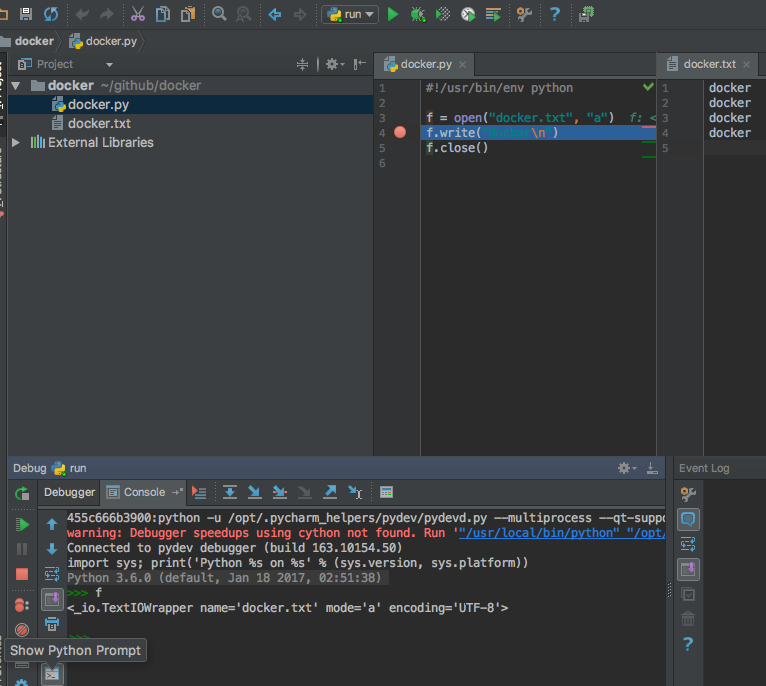The width and height of the screenshot is (766, 686).
Task: Open the 'run' configuration dropdown
Action: click(350, 14)
